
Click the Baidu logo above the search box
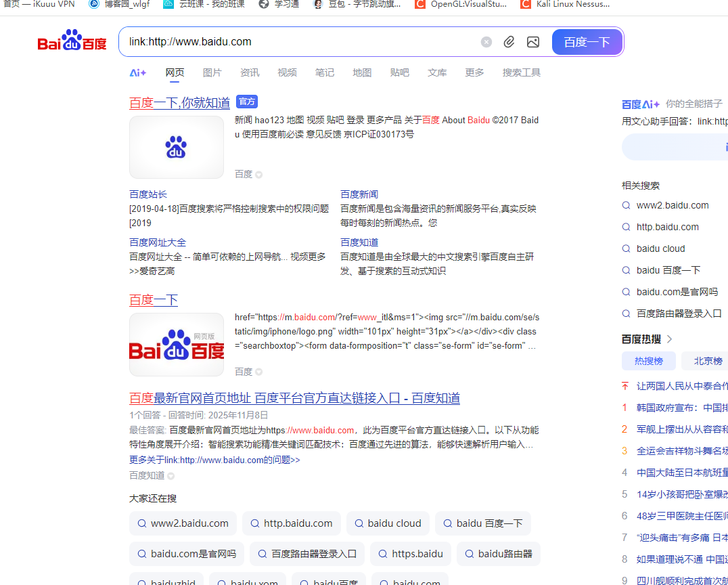(72, 41)
